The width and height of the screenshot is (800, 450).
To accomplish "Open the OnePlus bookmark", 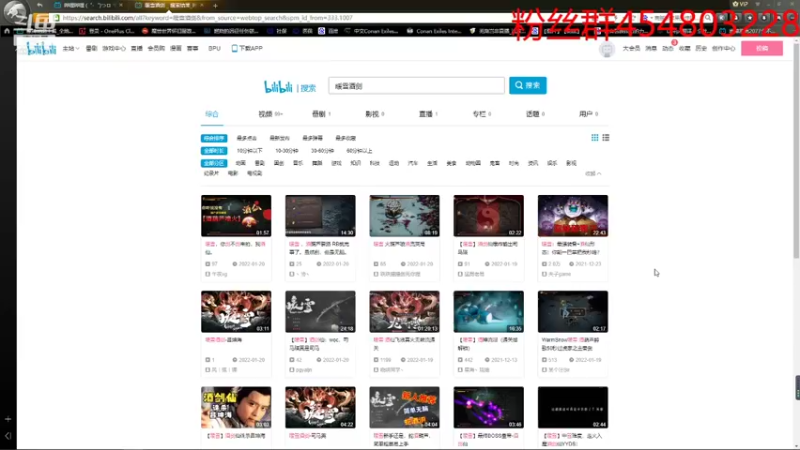I will coord(107,31).
